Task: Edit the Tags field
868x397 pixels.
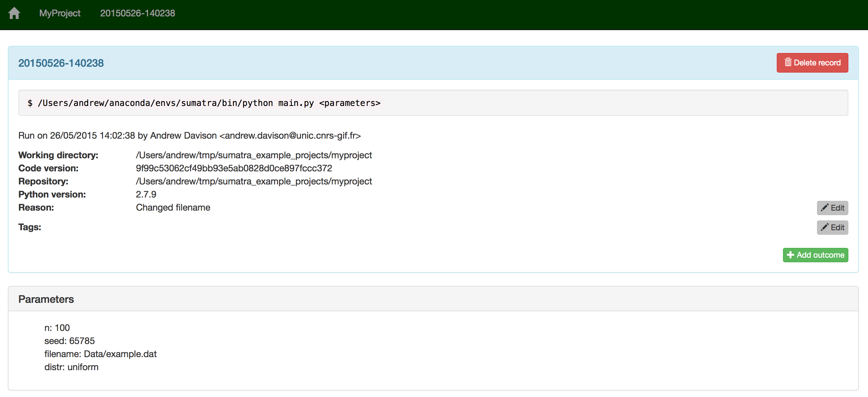Action: (832, 227)
